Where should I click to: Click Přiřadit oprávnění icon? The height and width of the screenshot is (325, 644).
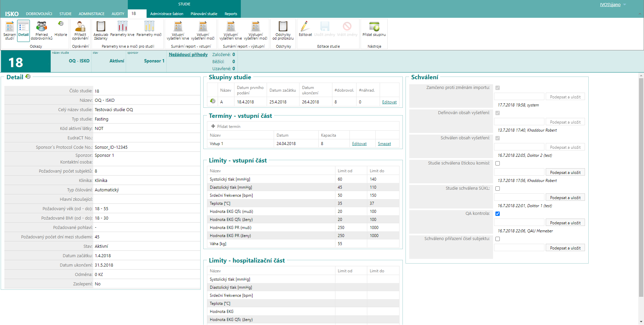[80, 31]
